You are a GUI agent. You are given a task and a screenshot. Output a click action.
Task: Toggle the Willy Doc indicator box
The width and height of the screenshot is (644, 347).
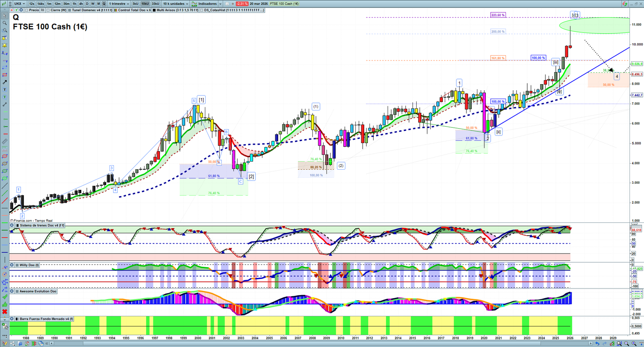click(x=17, y=265)
